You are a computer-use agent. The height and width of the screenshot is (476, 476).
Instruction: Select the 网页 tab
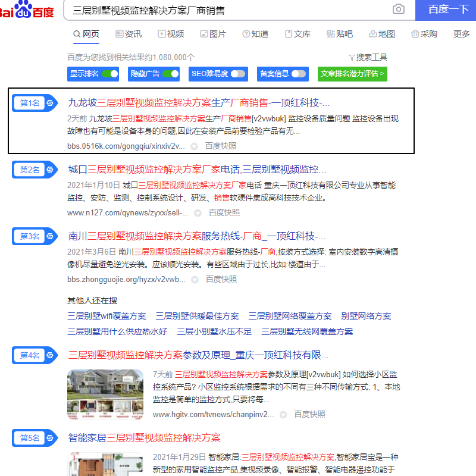tap(86, 34)
